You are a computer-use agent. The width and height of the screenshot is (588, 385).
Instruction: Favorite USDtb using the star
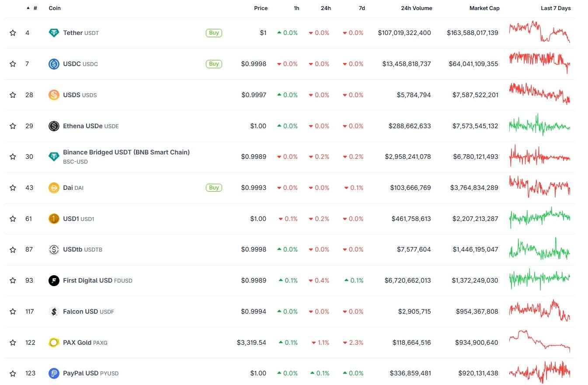(x=13, y=249)
